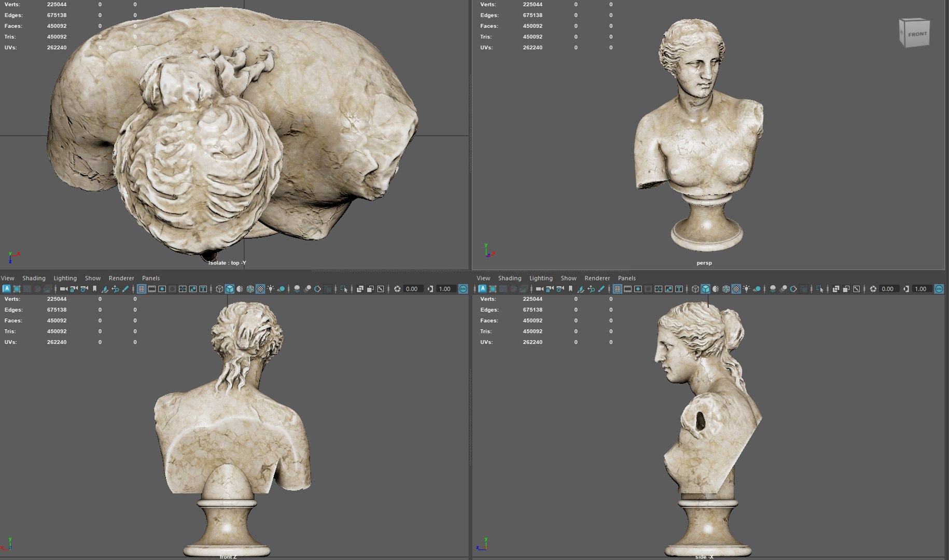Click safe title icon in front -Z panel

(203, 289)
